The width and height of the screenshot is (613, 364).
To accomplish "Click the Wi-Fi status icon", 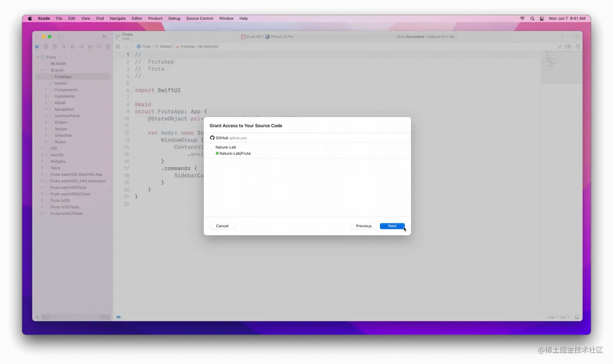I will (x=522, y=18).
